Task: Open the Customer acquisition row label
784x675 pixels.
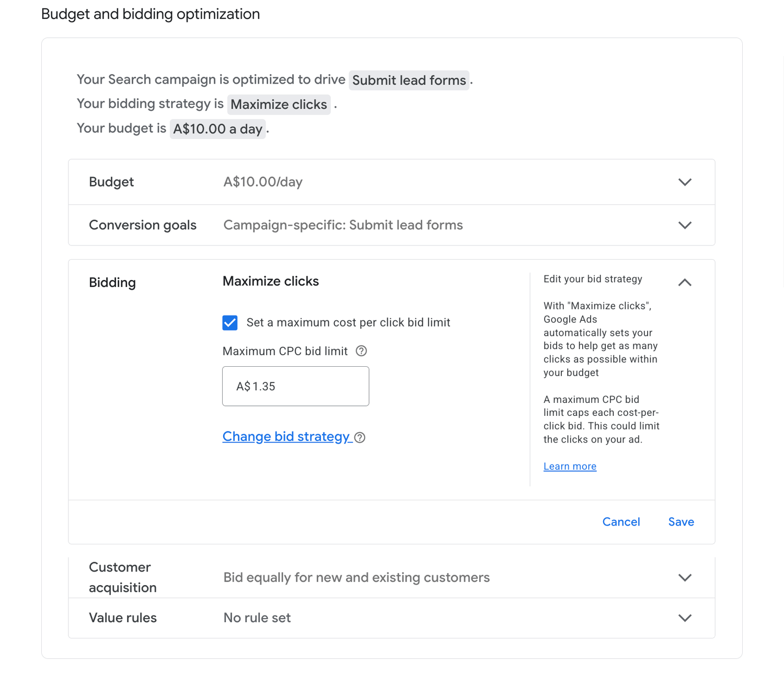Action: 123,577
